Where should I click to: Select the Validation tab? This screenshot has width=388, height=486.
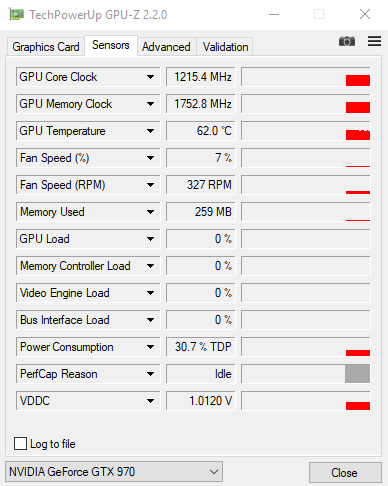pos(225,47)
